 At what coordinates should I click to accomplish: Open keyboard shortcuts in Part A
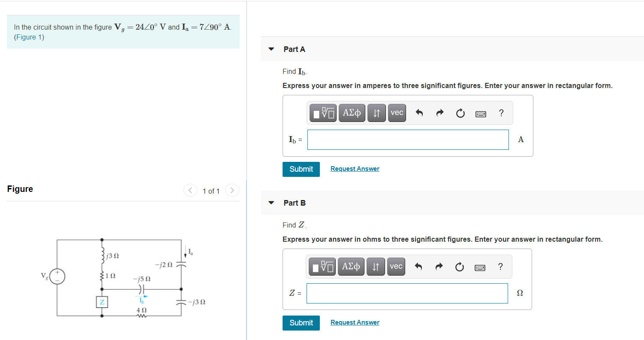coord(481,114)
